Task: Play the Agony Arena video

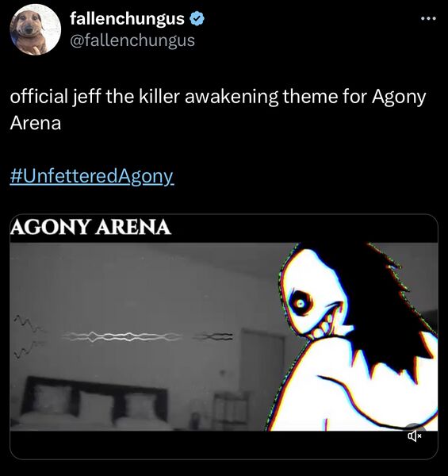Action: (224, 336)
